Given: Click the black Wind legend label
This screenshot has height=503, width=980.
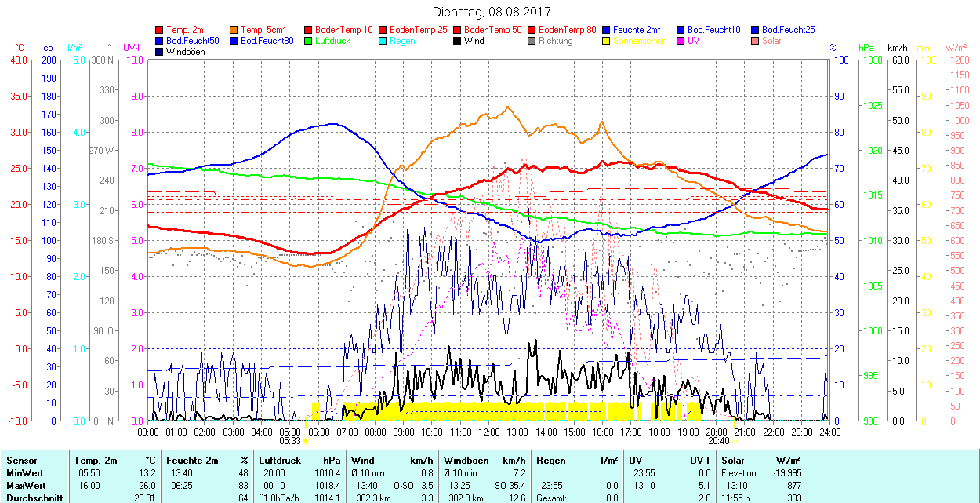Looking at the screenshot, I should 474,41.
